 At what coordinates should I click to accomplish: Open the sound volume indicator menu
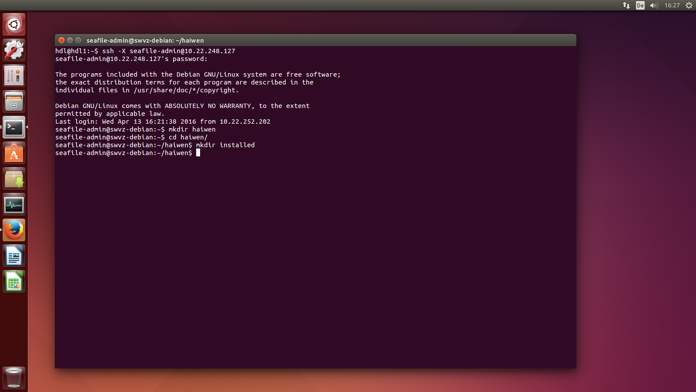(x=654, y=5)
